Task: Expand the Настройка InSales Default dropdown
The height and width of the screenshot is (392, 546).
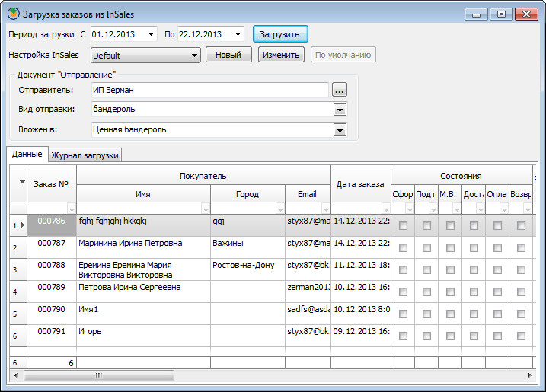Action: tap(193, 55)
